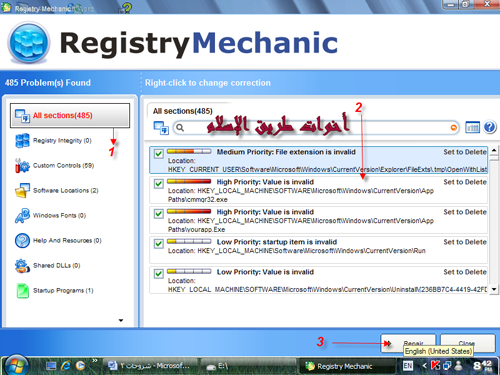The height and width of the screenshot is (375, 500).
Task: Click Set to Delete on yourapp.Exe row
Action: click(465, 212)
